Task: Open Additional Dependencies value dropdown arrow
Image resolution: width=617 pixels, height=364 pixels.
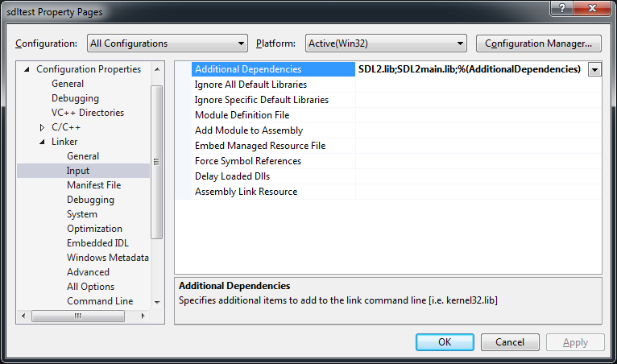Action: pyautogui.click(x=594, y=70)
